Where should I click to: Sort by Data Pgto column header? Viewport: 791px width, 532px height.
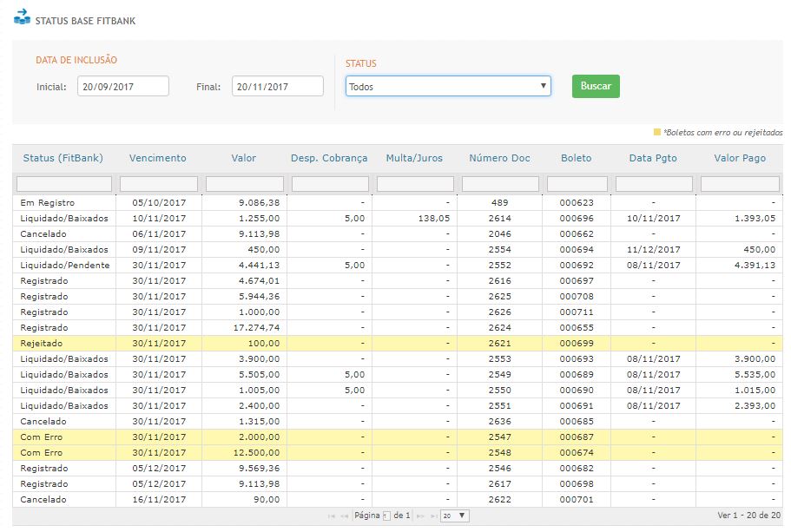pyautogui.click(x=653, y=158)
